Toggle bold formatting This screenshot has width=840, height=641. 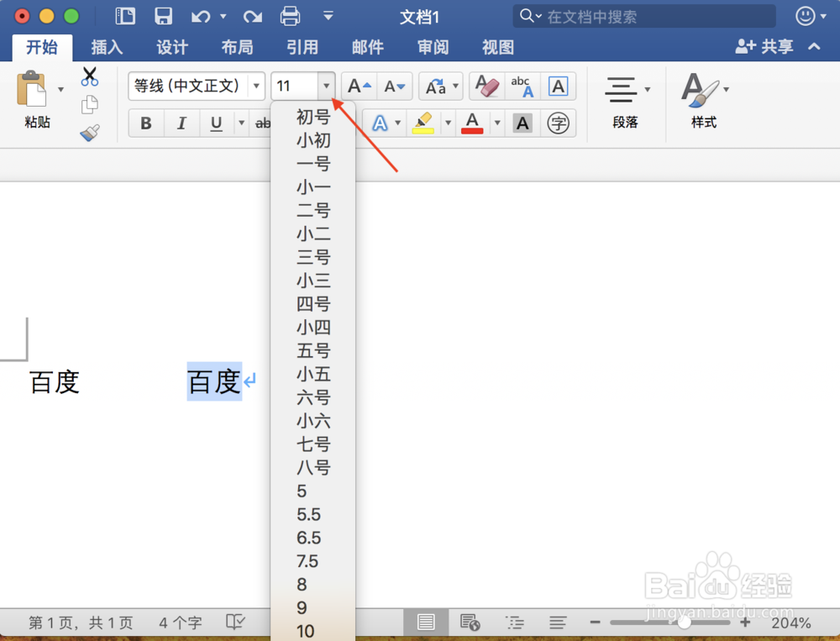coord(145,123)
